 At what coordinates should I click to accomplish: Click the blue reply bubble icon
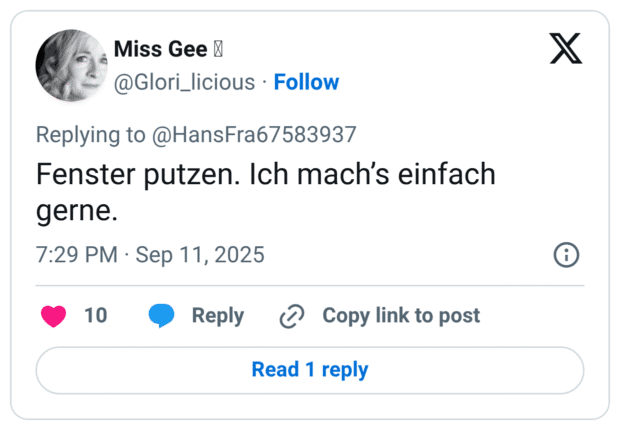[x=161, y=316]
